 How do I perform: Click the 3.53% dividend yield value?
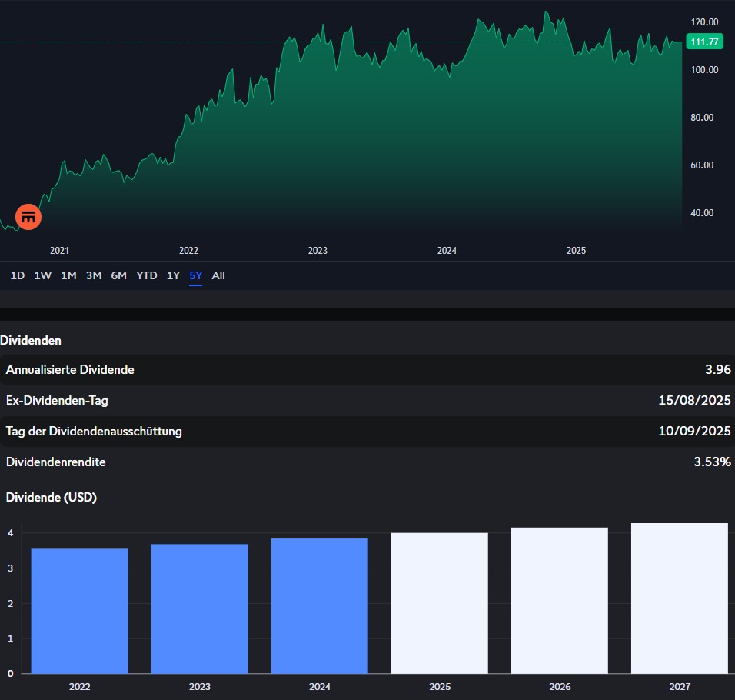click(x=713, y=462)
